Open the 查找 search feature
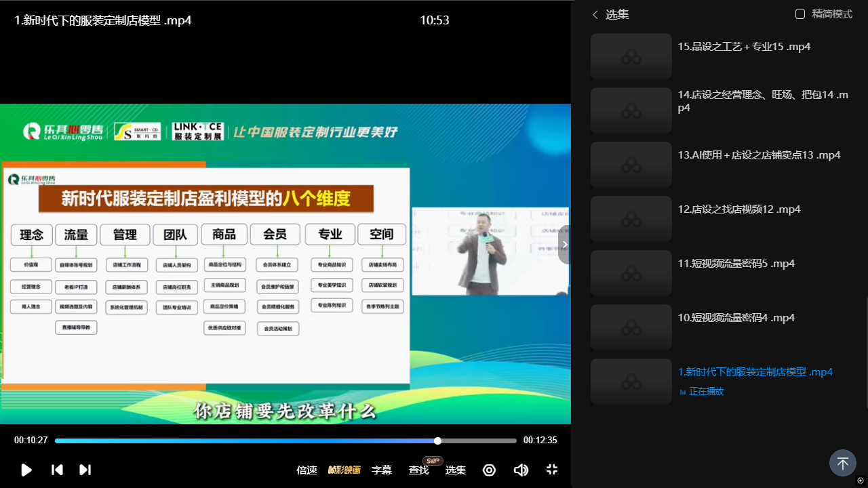The width and height of the screenshot is (868, 488). (x=418, y=470)
